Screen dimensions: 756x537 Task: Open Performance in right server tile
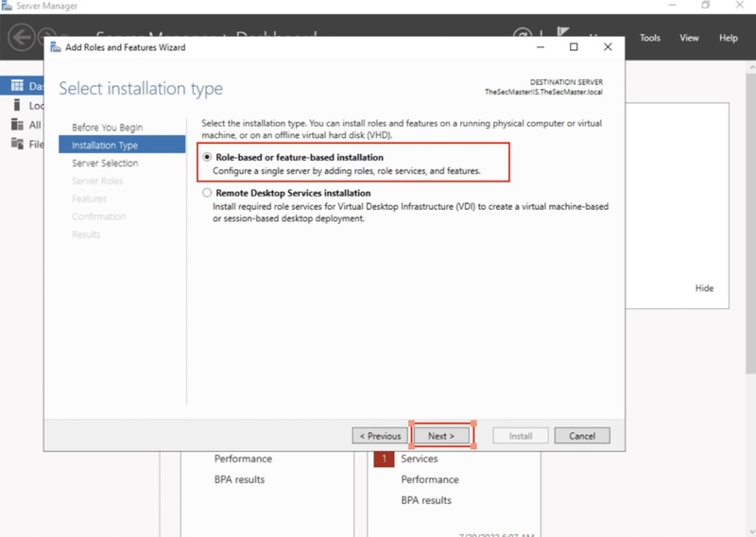coord(430,479)
